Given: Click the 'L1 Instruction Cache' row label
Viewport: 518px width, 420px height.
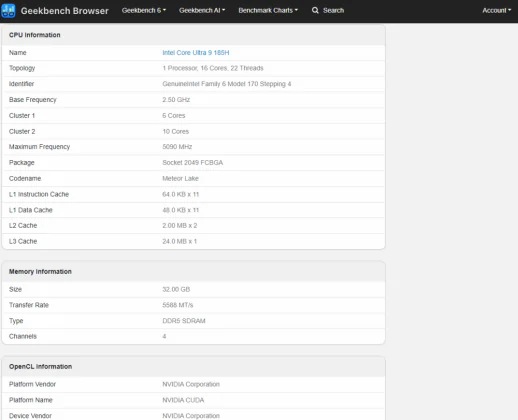Looking at the screenshot, I should (x=39, y=194).
